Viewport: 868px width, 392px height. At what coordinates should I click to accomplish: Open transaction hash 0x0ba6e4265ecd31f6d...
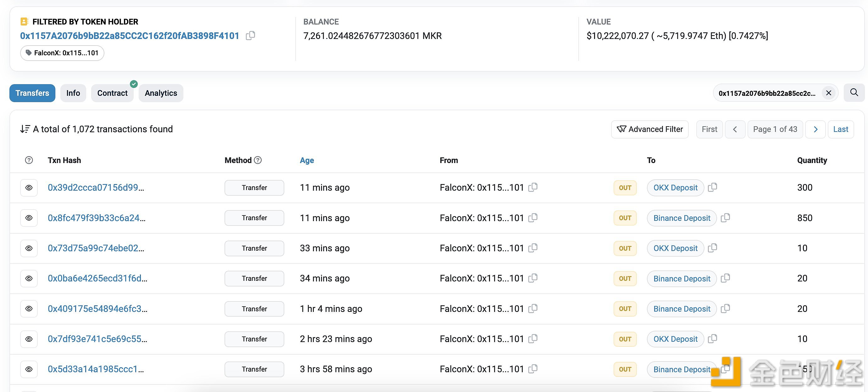click(x=97, y=278)
